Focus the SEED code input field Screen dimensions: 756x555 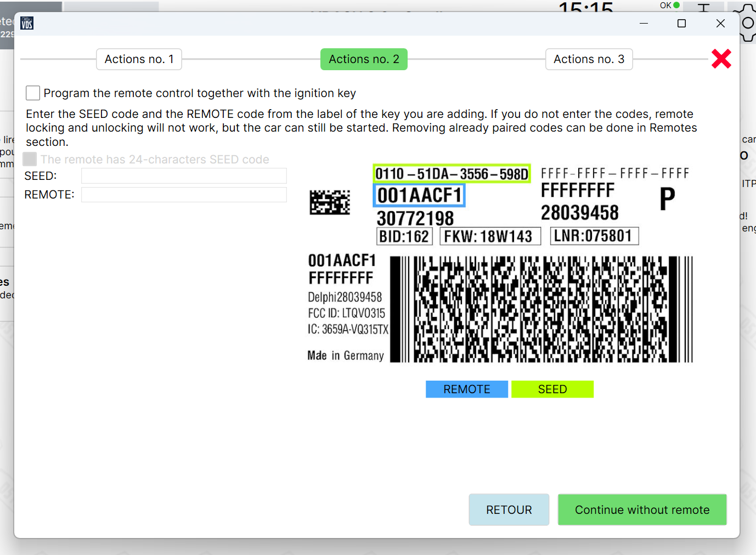pyautogui.click(x=184, y=176)
